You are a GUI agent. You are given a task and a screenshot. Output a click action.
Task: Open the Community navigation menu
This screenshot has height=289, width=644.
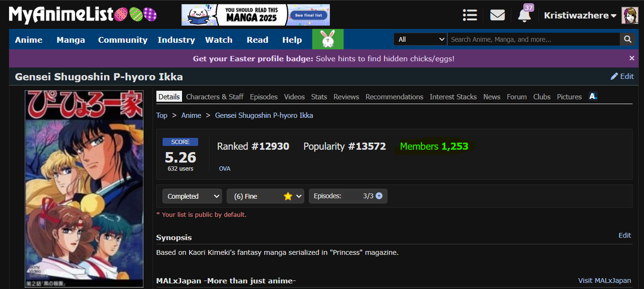123,40
